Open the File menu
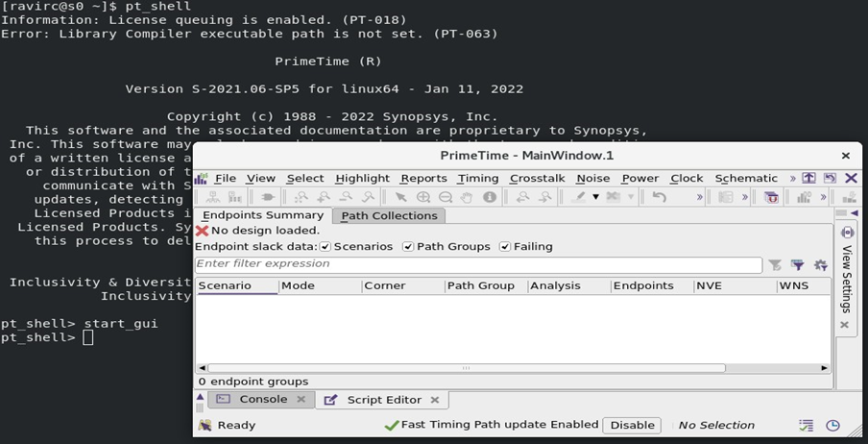This screenshot has width=868, height=444. 226,179
